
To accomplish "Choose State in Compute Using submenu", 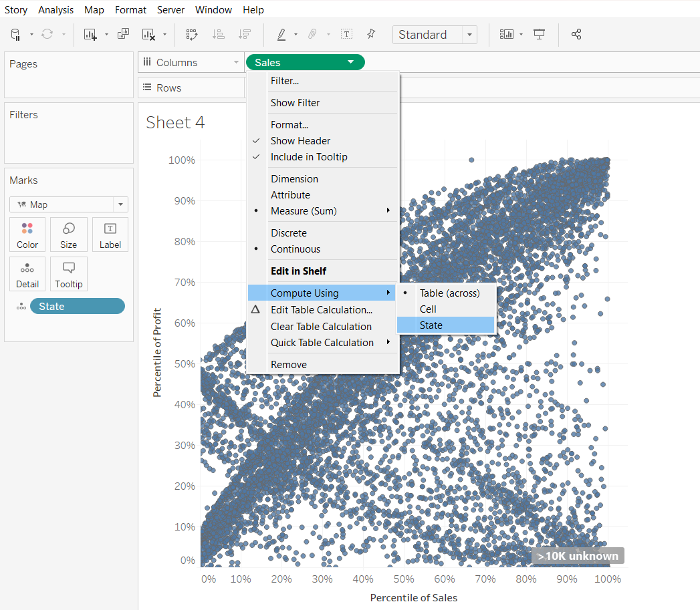I will click(x=431, y=325).
